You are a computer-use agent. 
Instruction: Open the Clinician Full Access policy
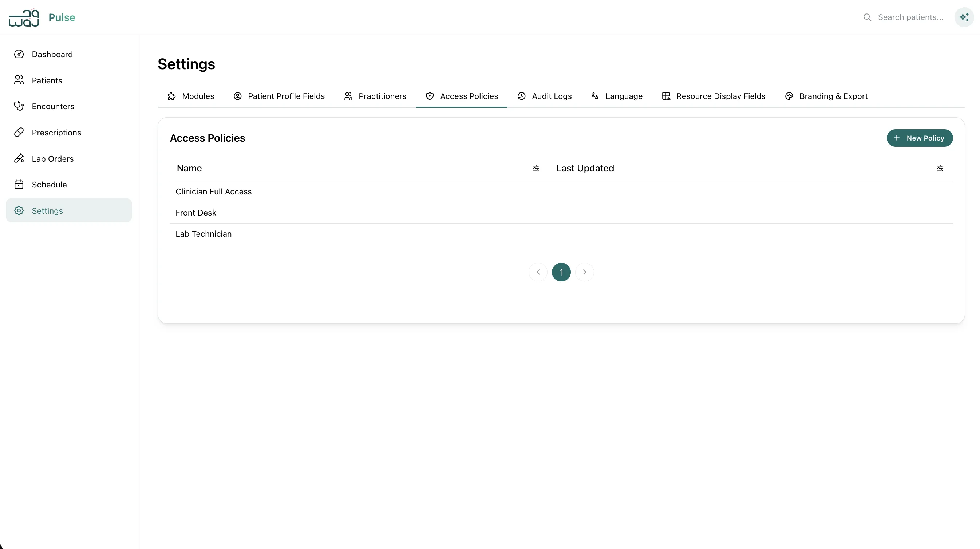(x=213, y=192)
